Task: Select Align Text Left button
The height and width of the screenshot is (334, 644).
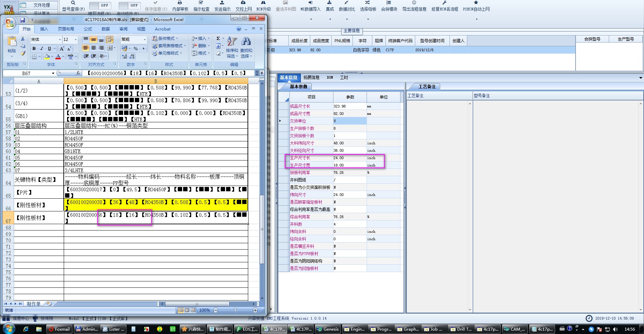Action: coord(86,48)
